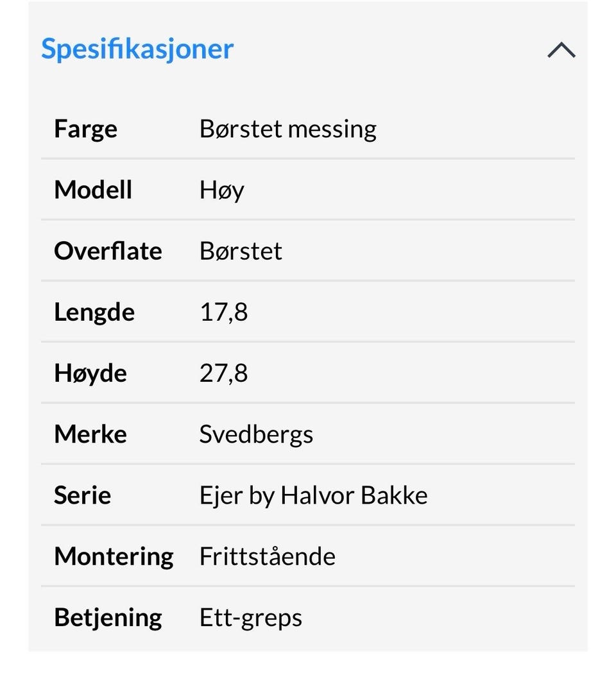Viewport: 616px width, 673px height.
Task: Click the Svedbergs brand value
Action: (256, 434)
